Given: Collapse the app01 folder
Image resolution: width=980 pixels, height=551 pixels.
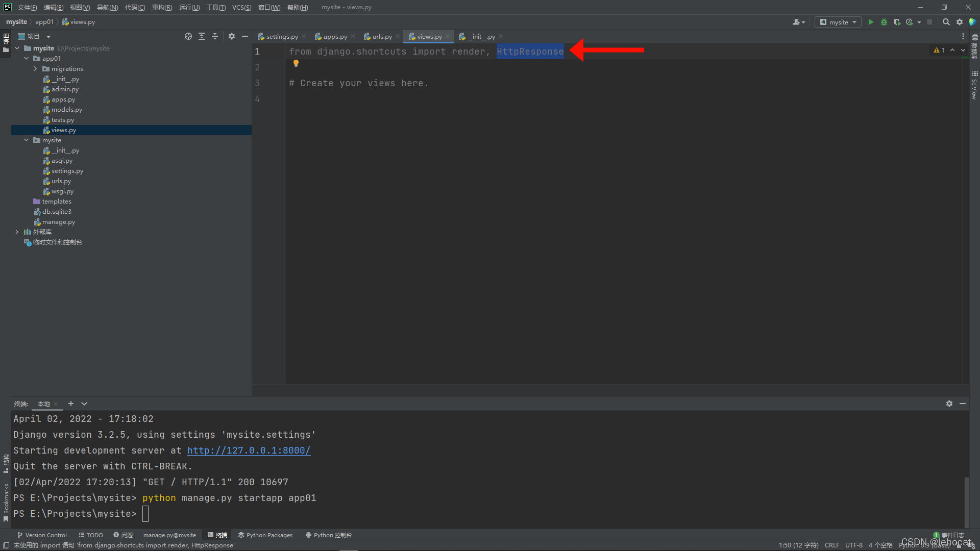Looking at the screenshot, I should [x=27, y=59].
